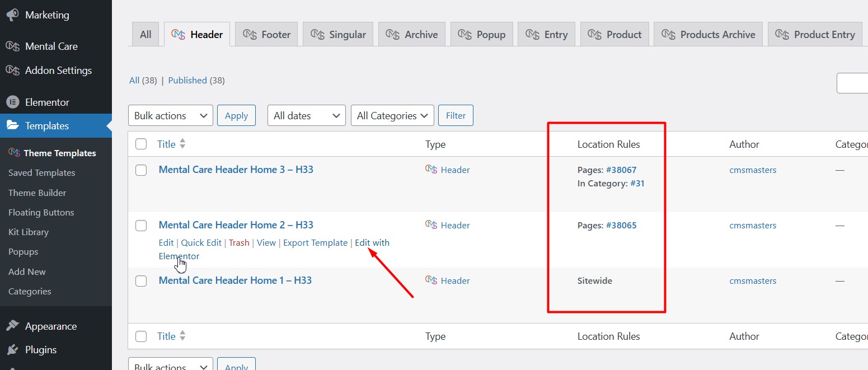Tick the select-all checkbox in table footer
Screen dimensions: 868x370
(141, 336)
